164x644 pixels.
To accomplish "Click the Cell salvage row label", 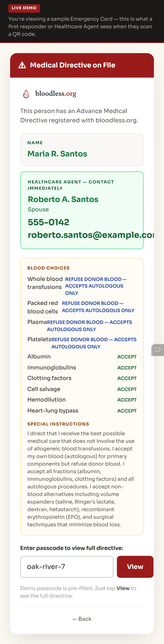I will pyautogui.click(x=44, y=389).
